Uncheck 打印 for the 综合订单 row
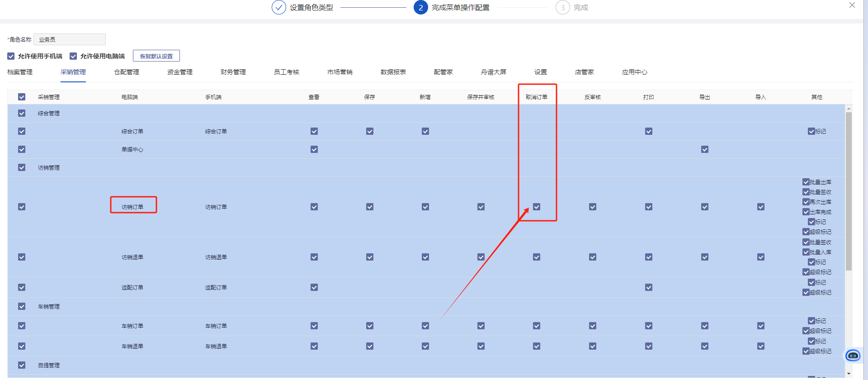 pyautogui.click(x=648, y=131)
